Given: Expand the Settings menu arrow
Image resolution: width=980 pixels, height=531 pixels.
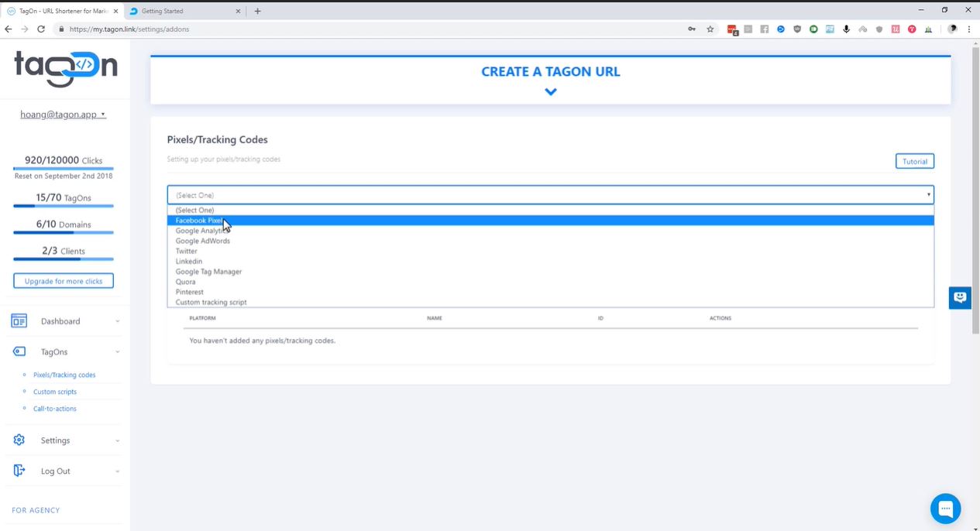Looking at the screenshot, I should [118, 440].
